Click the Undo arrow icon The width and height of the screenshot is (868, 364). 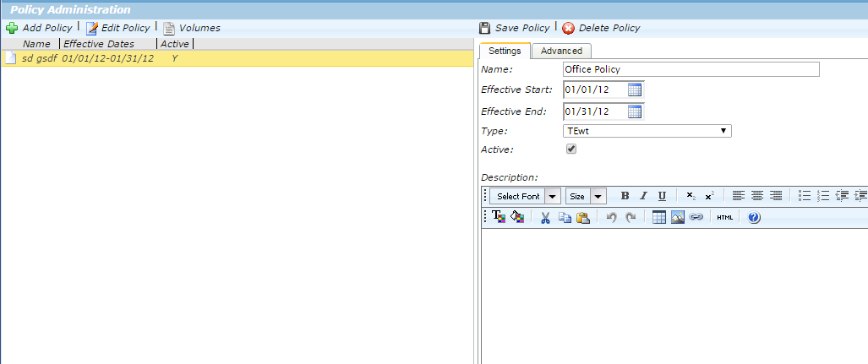[x=611, y=218]
